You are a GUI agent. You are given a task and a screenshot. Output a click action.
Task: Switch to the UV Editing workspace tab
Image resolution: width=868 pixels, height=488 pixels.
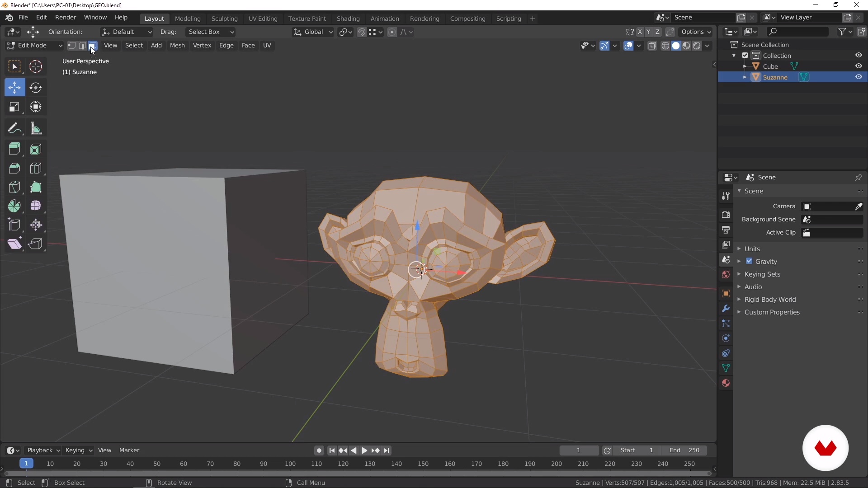pyautogui.click(x=263, y=19)
